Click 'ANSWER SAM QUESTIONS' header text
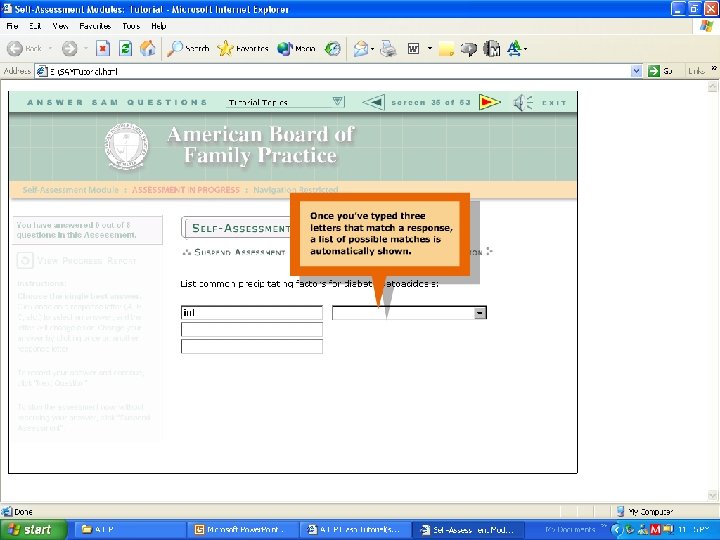 pyautogui.click(x=117, y=102)
